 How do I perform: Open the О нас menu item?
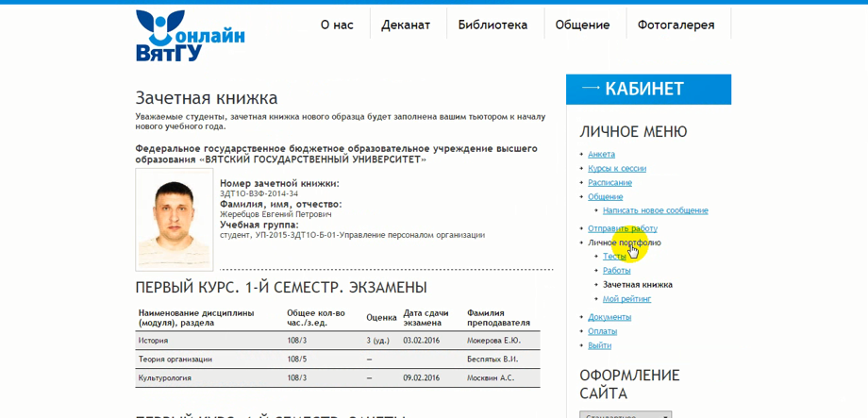(x=337, y=25)
